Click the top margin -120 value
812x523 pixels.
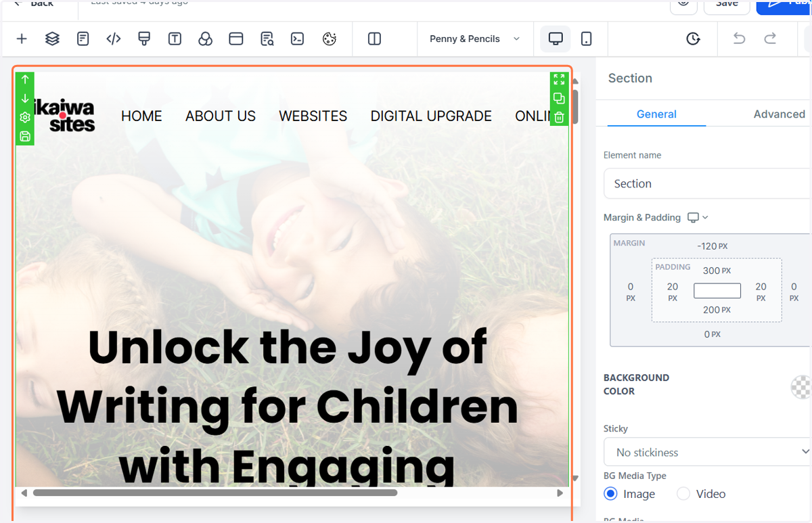[712, 246]
